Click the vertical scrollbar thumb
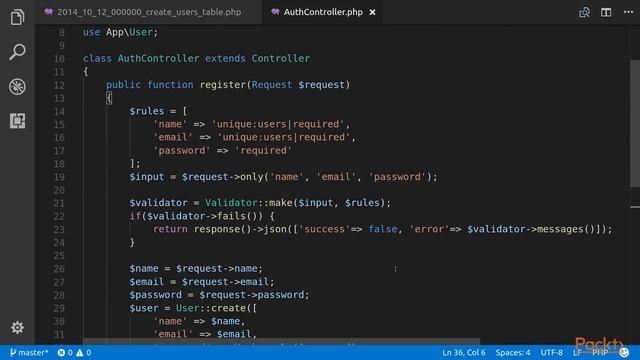The width and height of the screenshot is (640, 360). pyautogui.click(x=635, y=123)
